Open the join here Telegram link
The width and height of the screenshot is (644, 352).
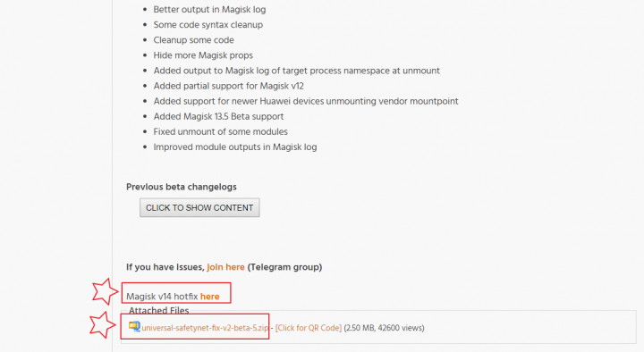click(226, 267)
